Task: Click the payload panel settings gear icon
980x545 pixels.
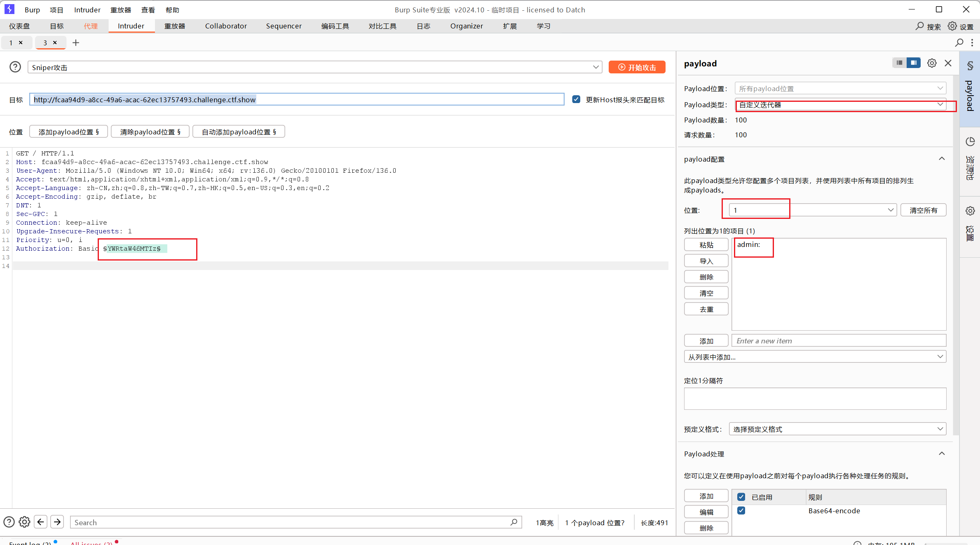Action: [x=932, y=63]
